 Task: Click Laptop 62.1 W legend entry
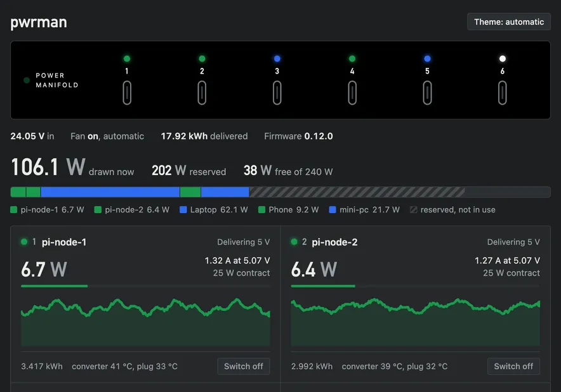(214, 209)
